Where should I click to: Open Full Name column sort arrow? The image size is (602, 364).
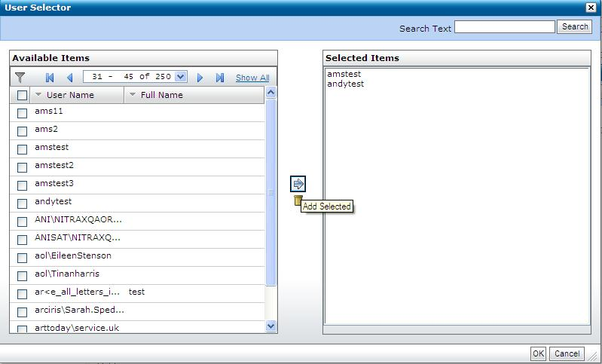[x=133, y=94]
